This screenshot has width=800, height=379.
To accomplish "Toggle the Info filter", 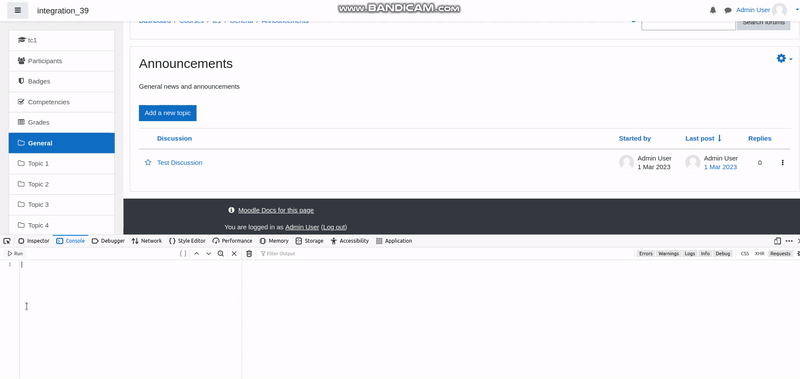I will [x=705, y=254].
